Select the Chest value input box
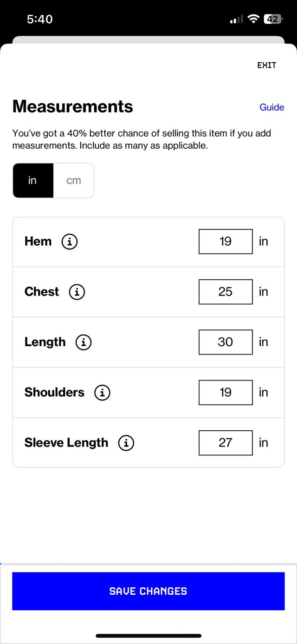297x644 pixels. pos(226,292)
